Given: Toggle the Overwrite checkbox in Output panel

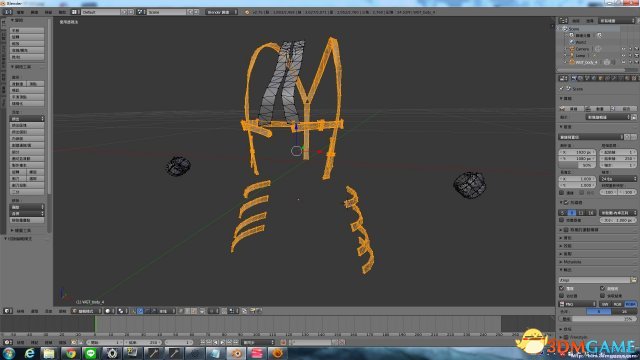Looking at the screenshot, I should coord(562,289).
